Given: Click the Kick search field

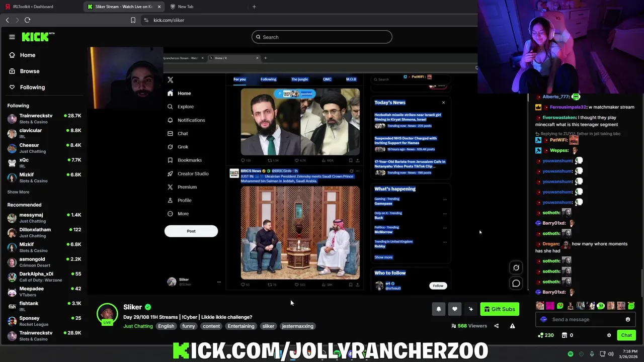Looking at the screenshot, I should coord(322,37).
